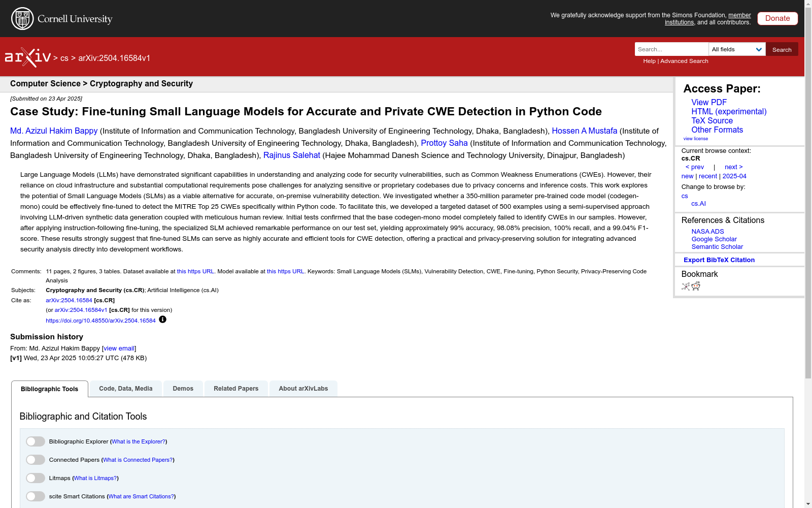Click the vertical page scrollbar thumb
Screen dimensions: 812x508
point(808,193)
